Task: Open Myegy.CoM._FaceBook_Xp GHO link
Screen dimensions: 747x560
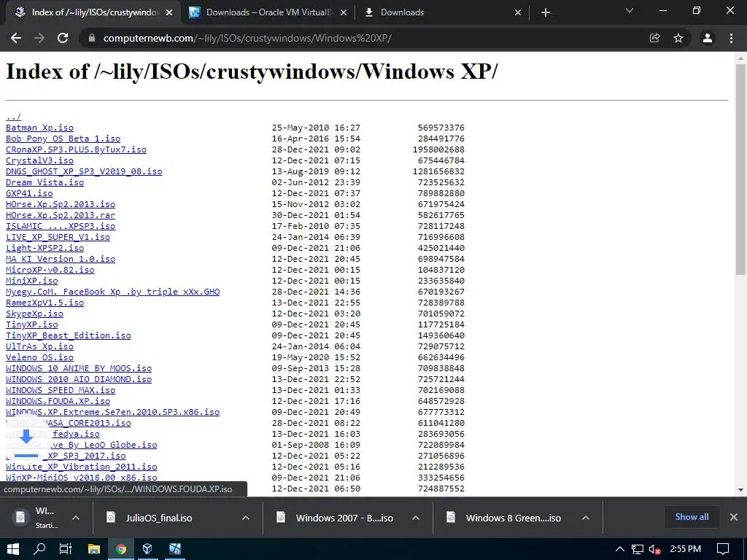Action: (x=113, y=292)
